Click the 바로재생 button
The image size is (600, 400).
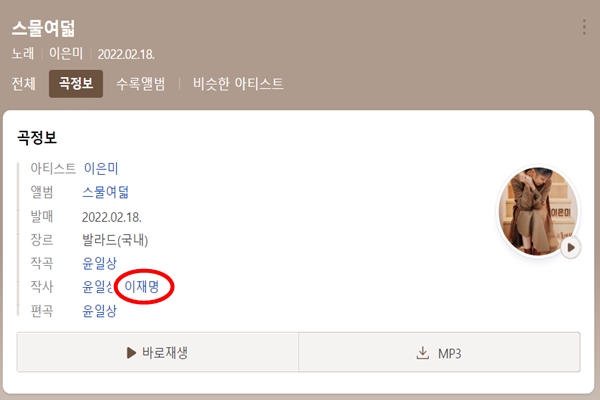click(x=157, y=352)
